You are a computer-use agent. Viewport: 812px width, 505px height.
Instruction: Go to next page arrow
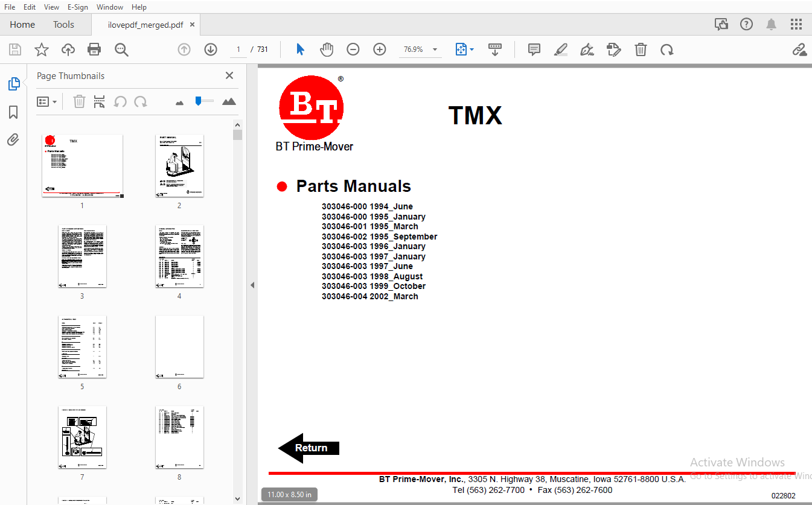pyautogui.click(x=211, y=49)
